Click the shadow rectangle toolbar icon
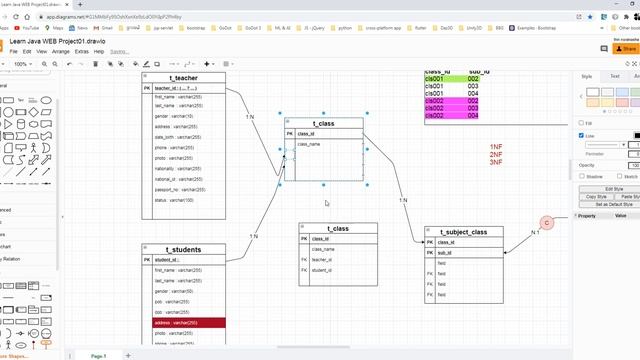Image resolution: width=640 pixels, height=360 pixels. point(157,64)
